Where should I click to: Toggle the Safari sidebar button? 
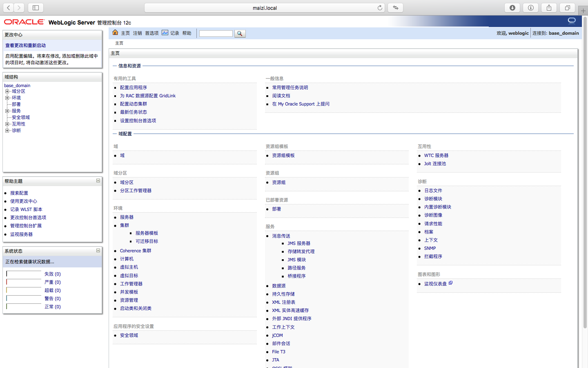click(x=36, y=8)
